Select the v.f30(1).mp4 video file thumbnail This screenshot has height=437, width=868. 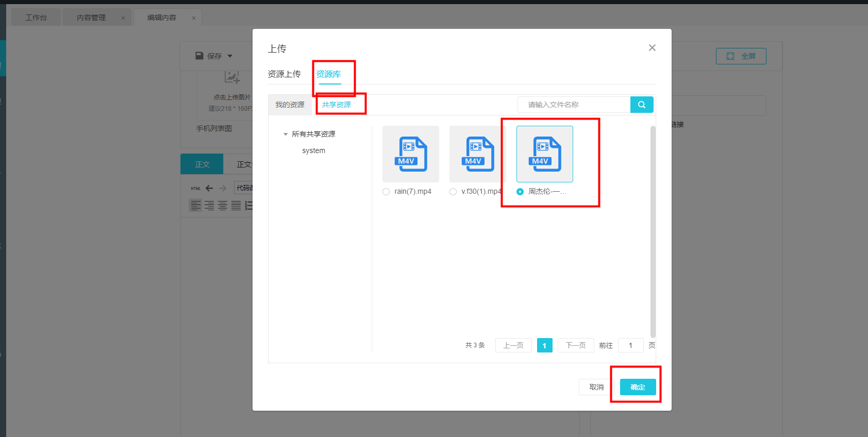tap(478, 154)
